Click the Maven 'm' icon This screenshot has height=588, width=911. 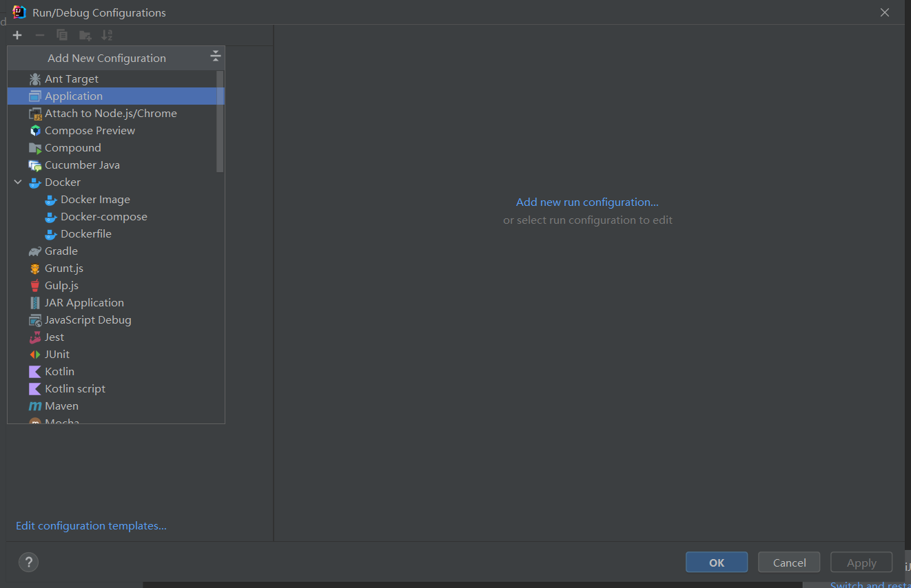[35, 406]
